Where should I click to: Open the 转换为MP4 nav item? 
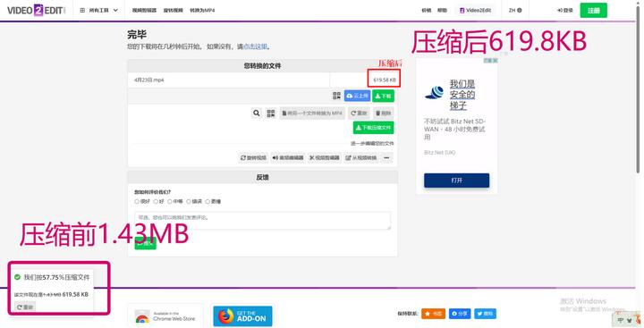[x=202, y=10]
